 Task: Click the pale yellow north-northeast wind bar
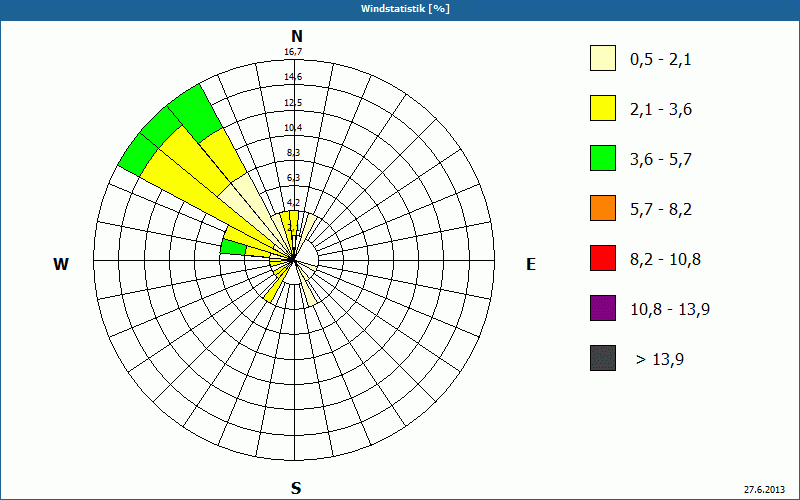(307, 229)
